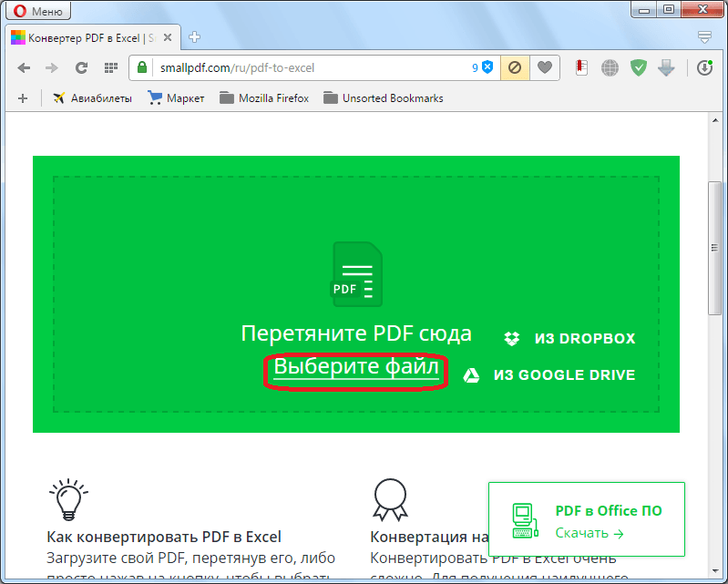This screenshot has height=584, width=728.
Task: Open downloads arrow icon in toolbar
Action: tap(667, 67)
